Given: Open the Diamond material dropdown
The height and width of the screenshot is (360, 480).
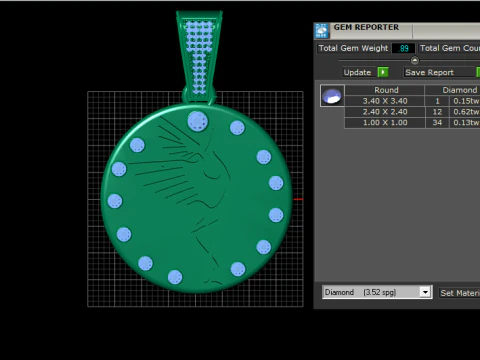Looking at the screenshot, I should (x=425, y=292).
